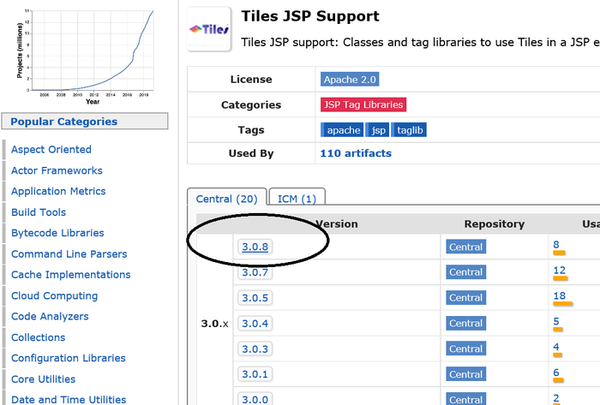This screenshot has width=600, height=405.
Task: Open usages count 6 for version 3.0.1
Action: click(x=556, y=372)
